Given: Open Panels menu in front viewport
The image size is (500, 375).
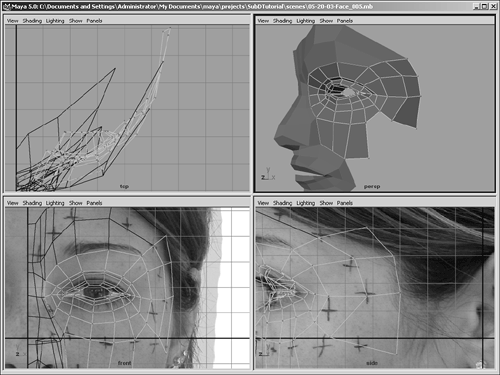Looking at the screenshot, I should pos(94,203).
